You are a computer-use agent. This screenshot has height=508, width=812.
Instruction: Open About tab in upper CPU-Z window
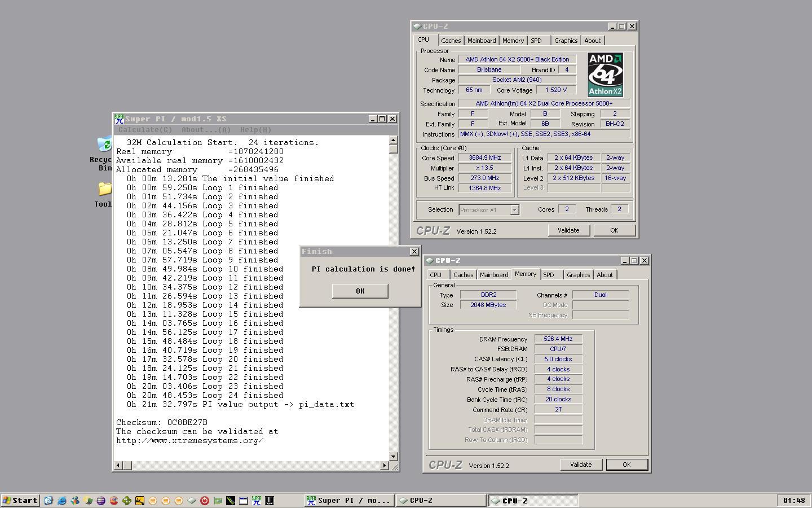[592, 41]
